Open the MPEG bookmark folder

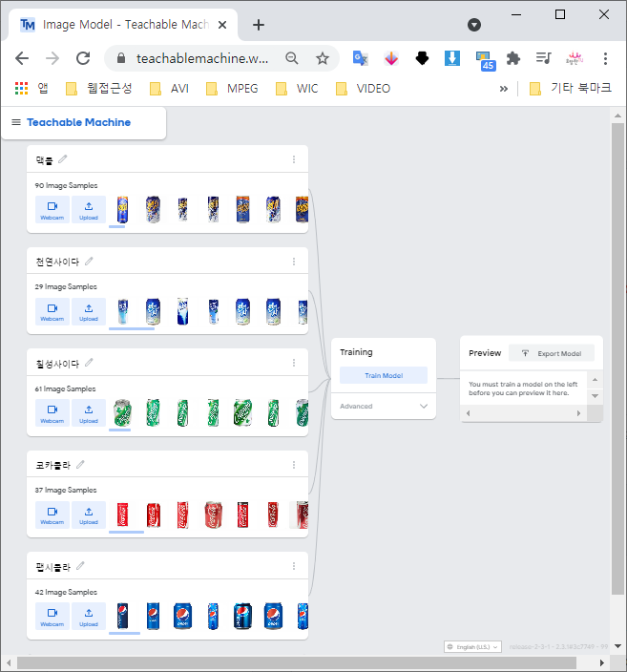(x=232, y=88)
